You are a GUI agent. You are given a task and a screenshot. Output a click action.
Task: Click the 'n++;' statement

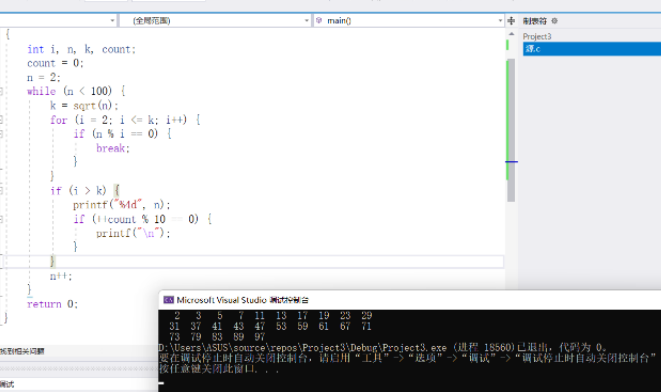coord(61,276)
